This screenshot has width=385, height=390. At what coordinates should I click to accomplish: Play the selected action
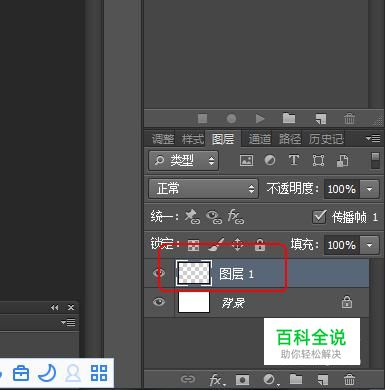(260, 118)
